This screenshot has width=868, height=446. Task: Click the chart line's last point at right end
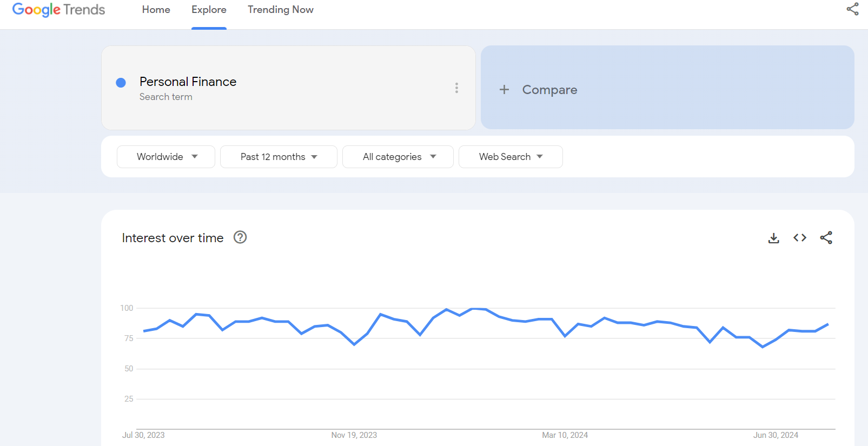828,324
